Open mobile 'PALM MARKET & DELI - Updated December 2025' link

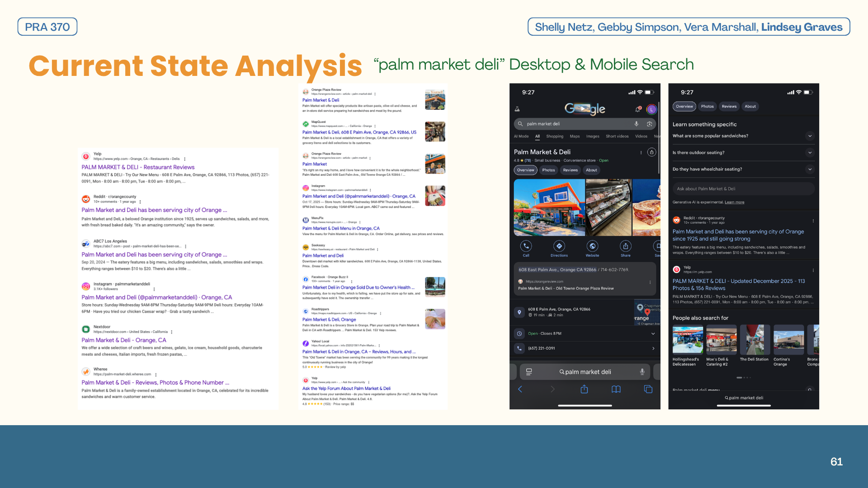click(x=739, y=285)
